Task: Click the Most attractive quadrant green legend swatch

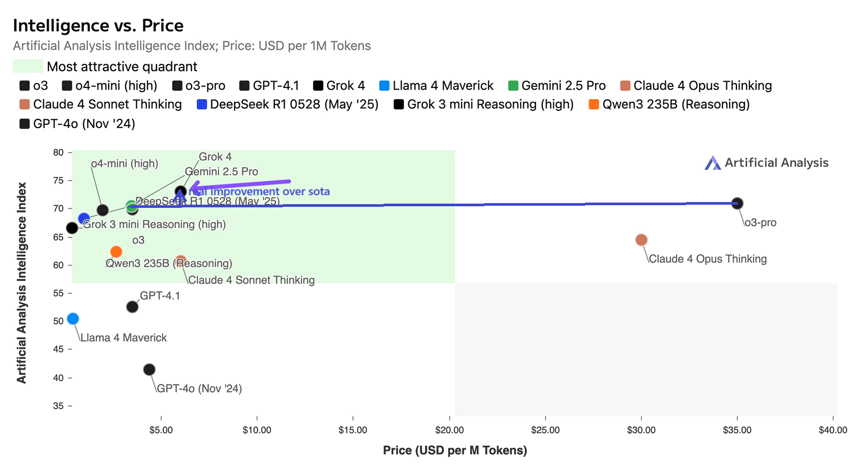Action: point(28,66)
